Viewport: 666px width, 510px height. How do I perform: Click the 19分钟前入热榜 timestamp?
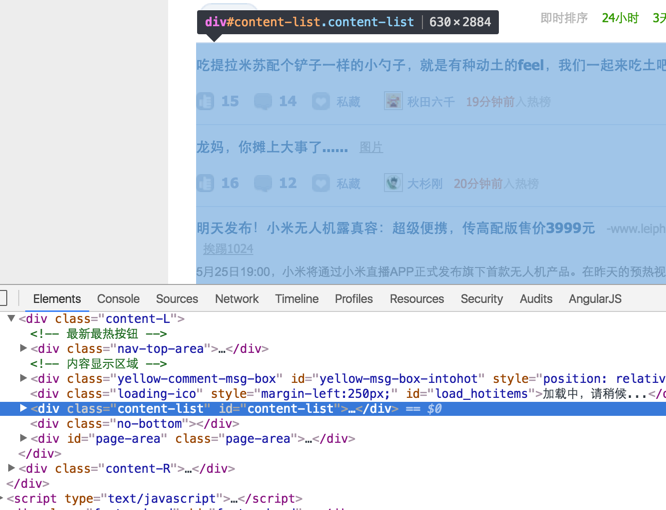point(508,102)
